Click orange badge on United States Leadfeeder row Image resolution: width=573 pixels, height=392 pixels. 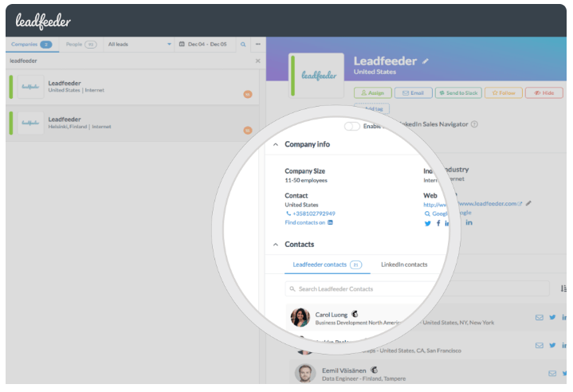(x=248, y=94)
